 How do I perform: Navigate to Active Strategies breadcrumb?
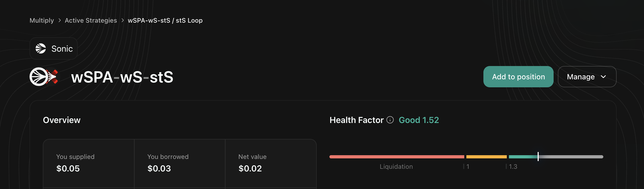click(x=91, y=20)
